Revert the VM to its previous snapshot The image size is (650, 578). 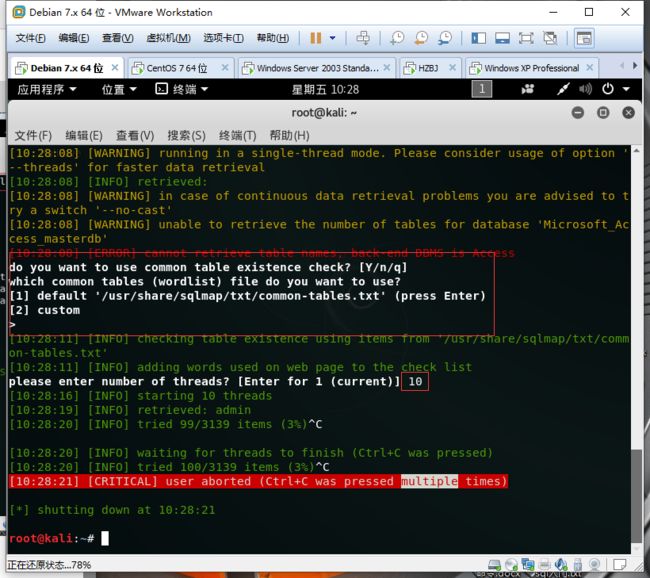(421, 38)
